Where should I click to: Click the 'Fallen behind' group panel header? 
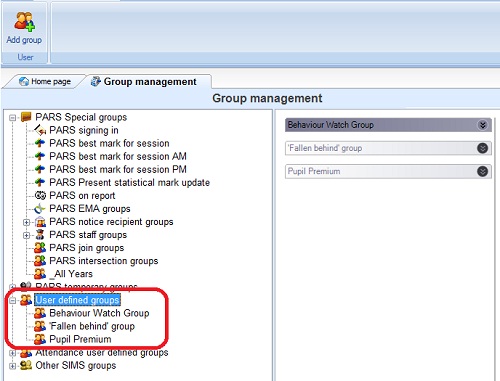pos(388,148)
